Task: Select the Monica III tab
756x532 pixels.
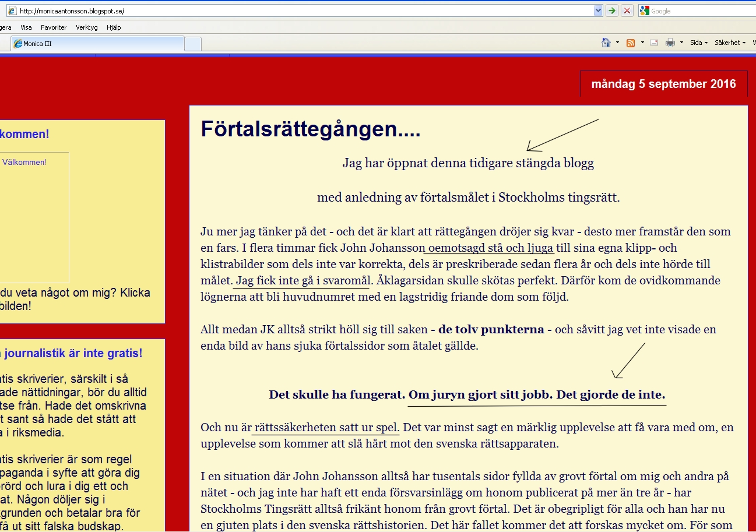Action: [97, 43]
